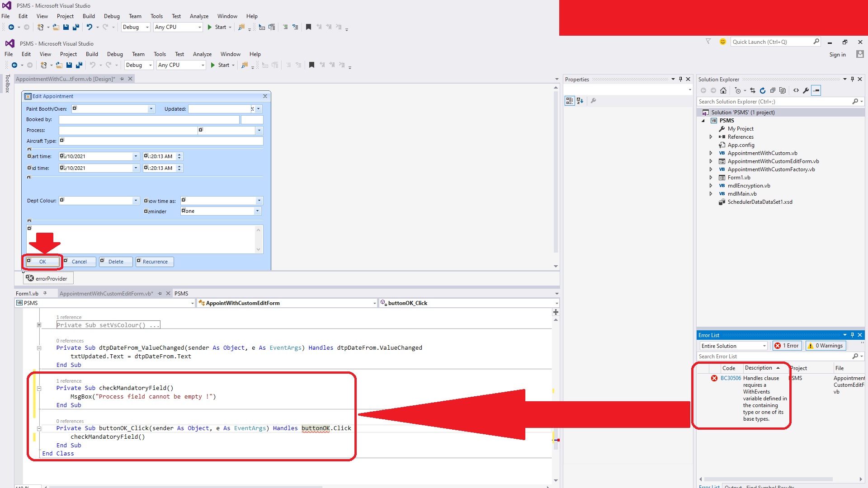Switch to the Form1.vb editor tab
Screen dimensions: 868x488
(x=27, y=293)
